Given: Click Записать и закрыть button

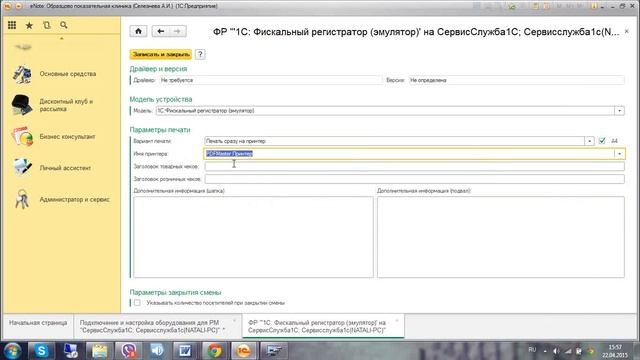Looking at the screenshot, I should [x=161, y=54].
